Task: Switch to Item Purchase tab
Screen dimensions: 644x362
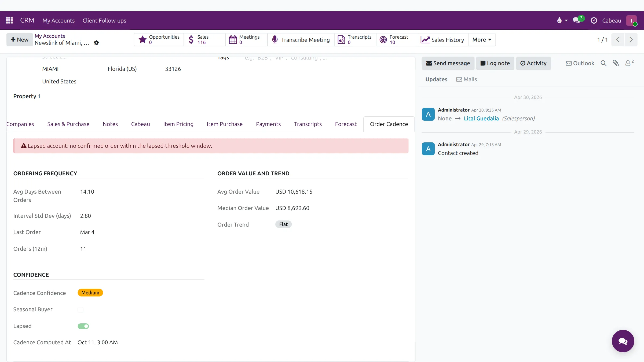Action: (x=225, y=124)
